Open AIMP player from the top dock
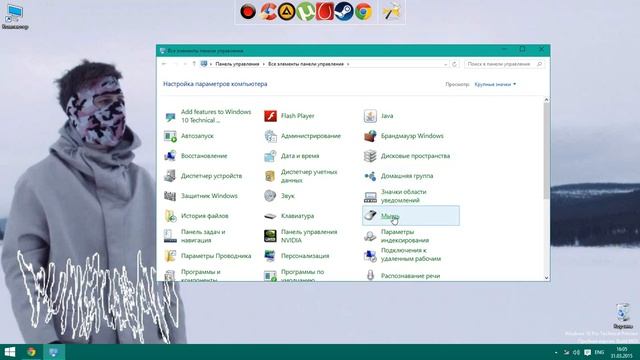The height and width of the screenshot is (360, 640). [287, 11]
